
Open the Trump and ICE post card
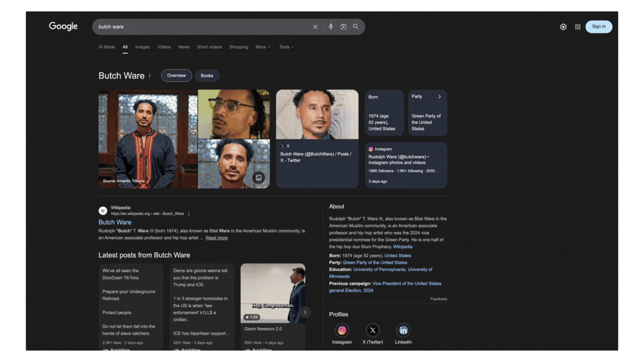point(202,307)
